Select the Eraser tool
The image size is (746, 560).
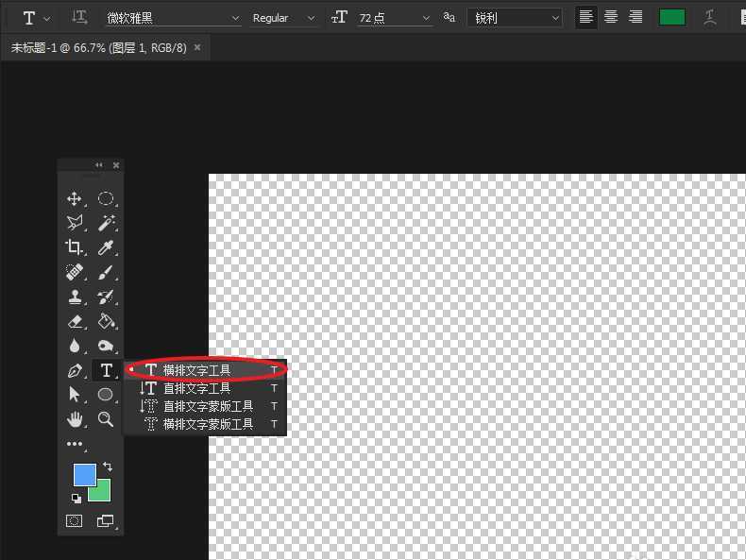coord(75,322)
